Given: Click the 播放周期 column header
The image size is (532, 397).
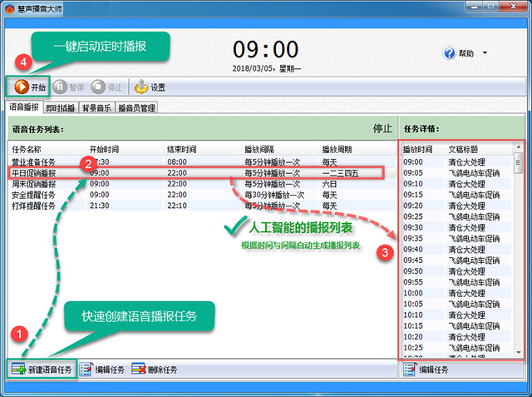Looking at the screenshot, I should 357,149.
